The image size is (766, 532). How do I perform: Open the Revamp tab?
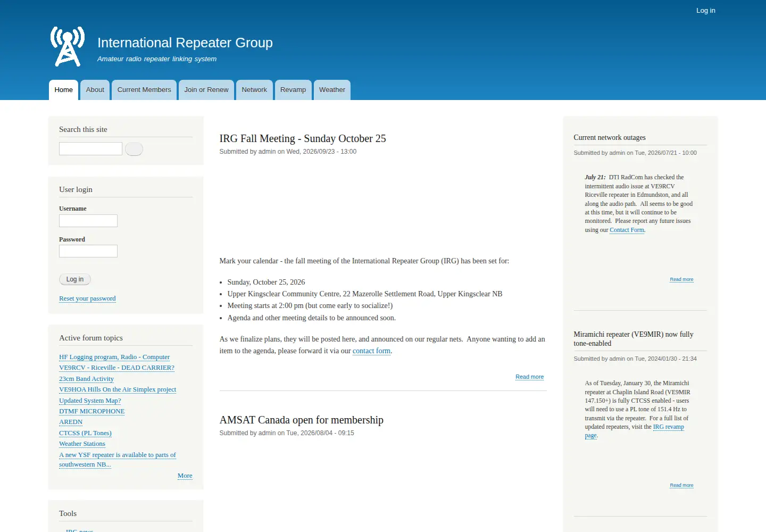293,90
